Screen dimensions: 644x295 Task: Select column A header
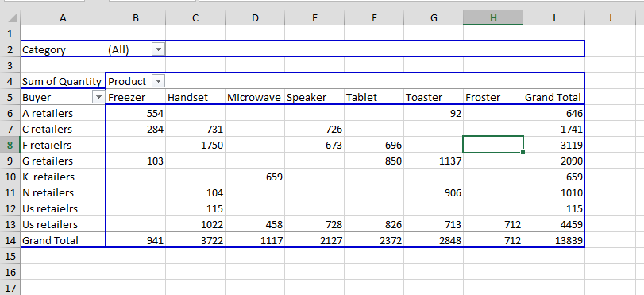pyautogui.click(x=63, y=17)
